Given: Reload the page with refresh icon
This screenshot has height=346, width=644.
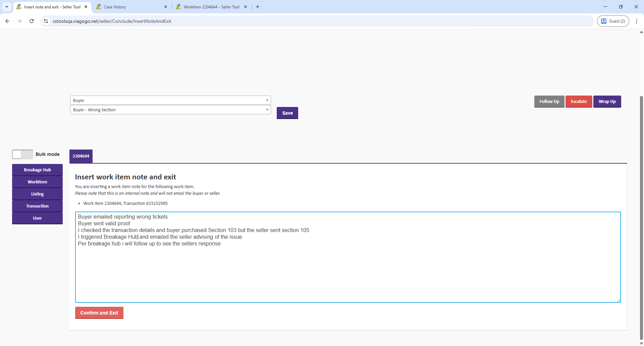Looking at the screenshot, I should [32, 21].
